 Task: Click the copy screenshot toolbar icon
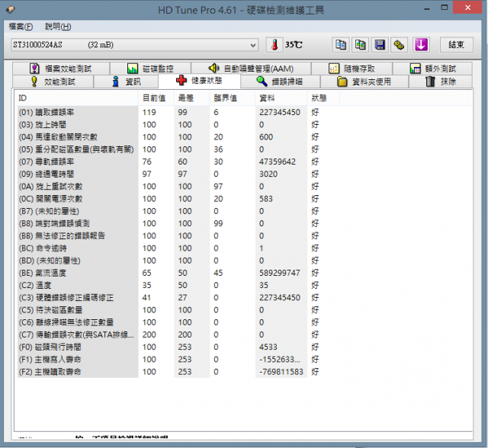click(x=360, y=45)
